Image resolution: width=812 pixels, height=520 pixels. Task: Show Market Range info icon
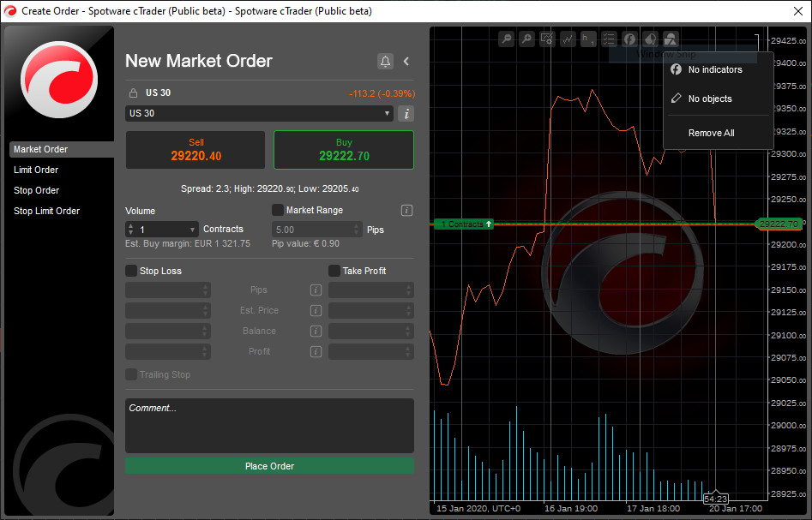tap(406, 210)
